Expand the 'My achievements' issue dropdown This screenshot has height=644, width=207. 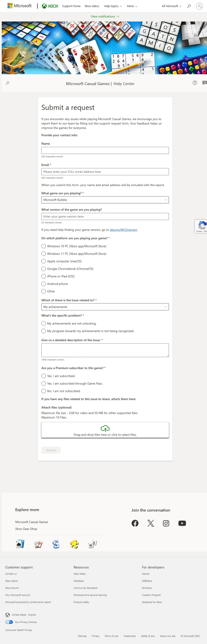105,307
